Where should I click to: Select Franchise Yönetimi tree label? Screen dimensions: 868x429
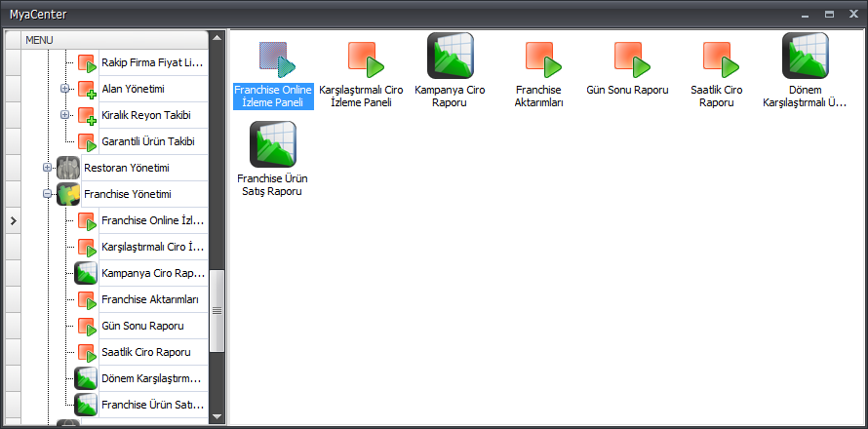(x=128, y=194)
